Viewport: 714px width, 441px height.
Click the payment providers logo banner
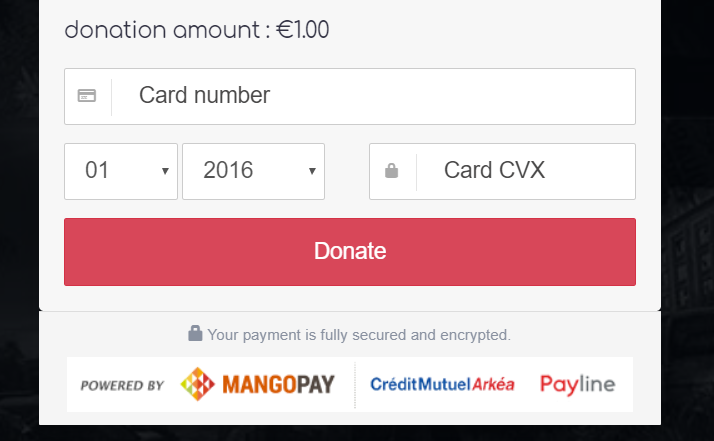click(350, 385)
